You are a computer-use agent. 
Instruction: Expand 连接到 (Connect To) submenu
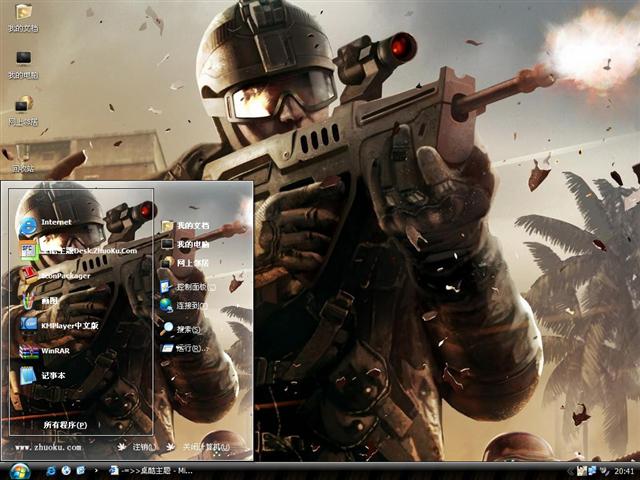tap(190, 305)
